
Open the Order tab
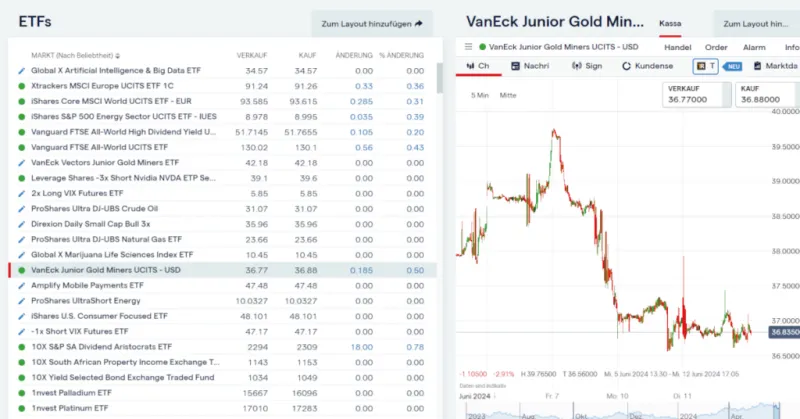[716, 47]
